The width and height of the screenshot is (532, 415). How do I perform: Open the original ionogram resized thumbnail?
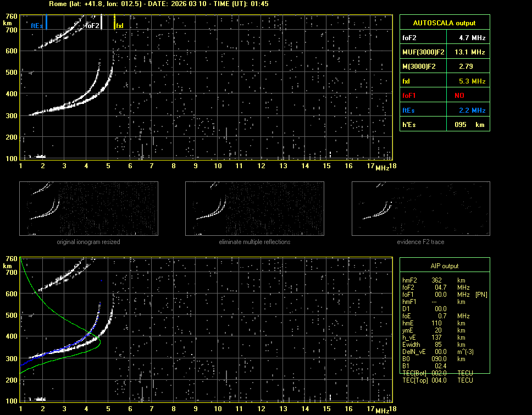88,208
